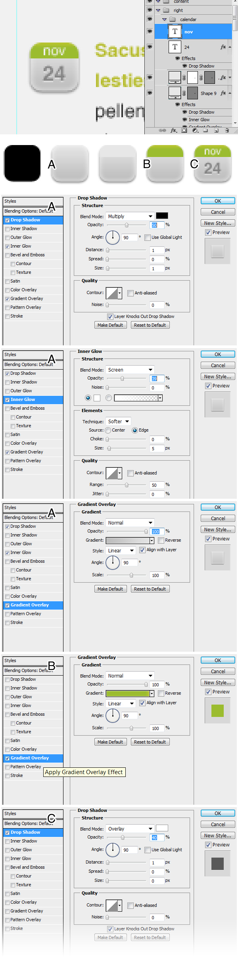Click the right group folder icon

pyautogui.click(x=166, y=10)
